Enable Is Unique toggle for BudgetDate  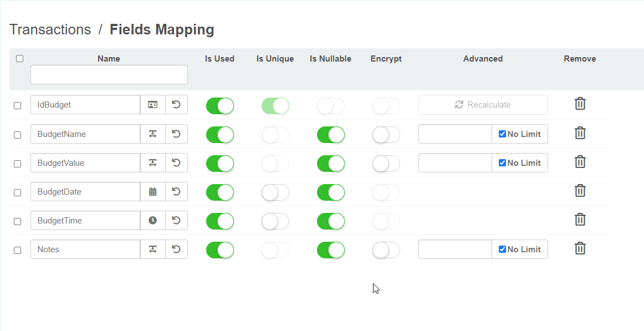(x=275, y=192)
